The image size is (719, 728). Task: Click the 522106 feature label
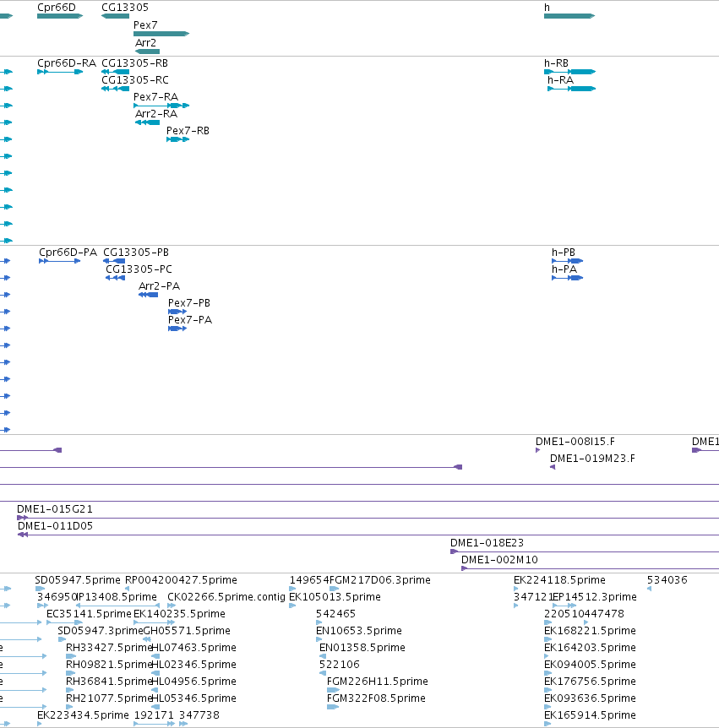[x=340, y=665]
